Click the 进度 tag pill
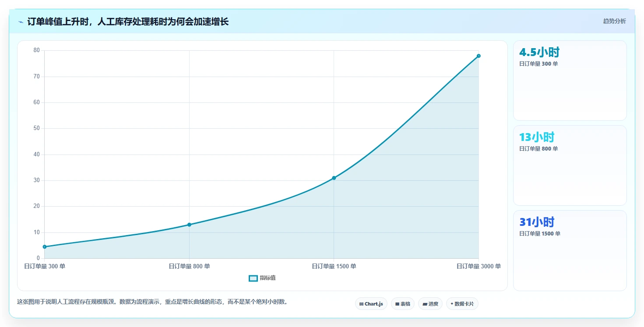 (x=430, y=304)
